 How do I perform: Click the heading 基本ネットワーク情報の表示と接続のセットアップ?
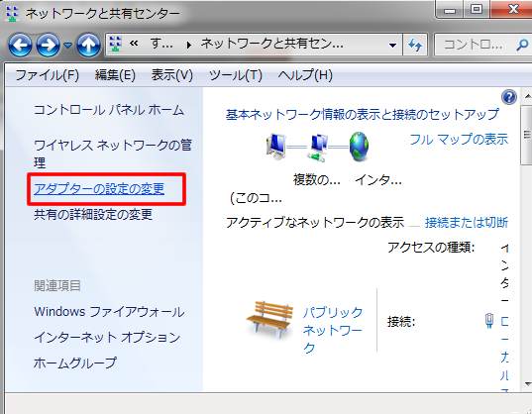tap(363, 114)
